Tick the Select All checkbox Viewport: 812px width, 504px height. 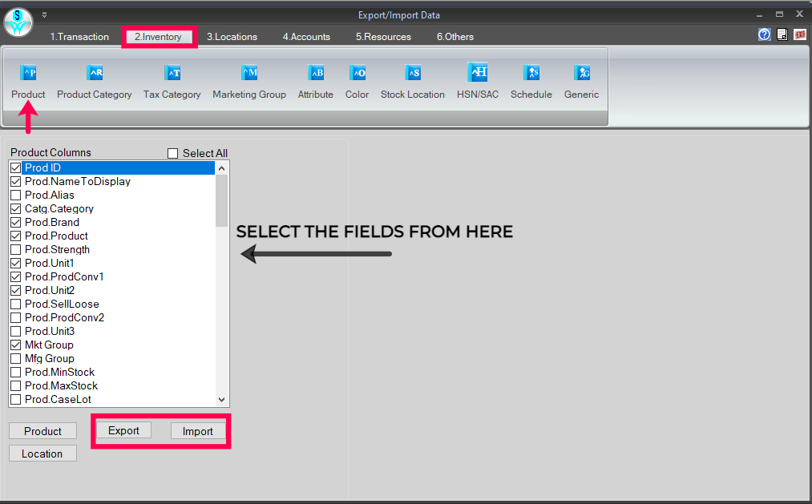[x=173, y=153]
